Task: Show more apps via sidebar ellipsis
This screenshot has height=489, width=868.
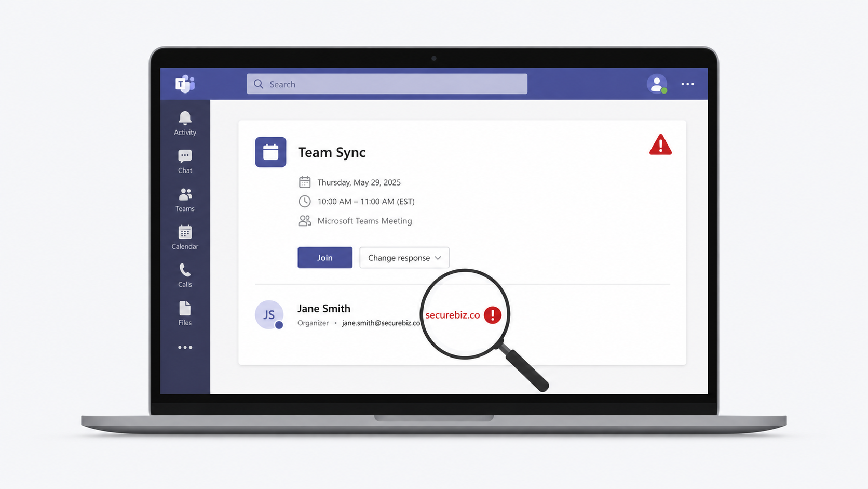Action: pyautogui.click(x=185, y=347)
